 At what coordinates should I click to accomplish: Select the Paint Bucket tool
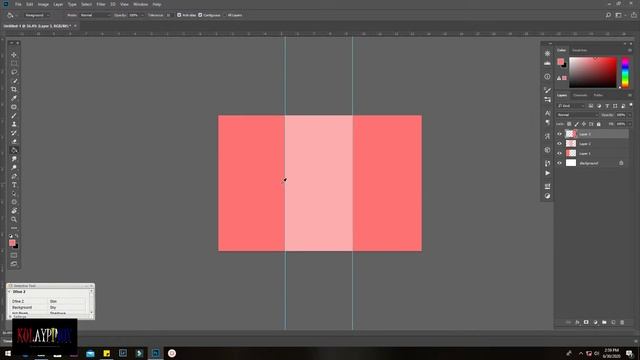click(x=14, y=150)
